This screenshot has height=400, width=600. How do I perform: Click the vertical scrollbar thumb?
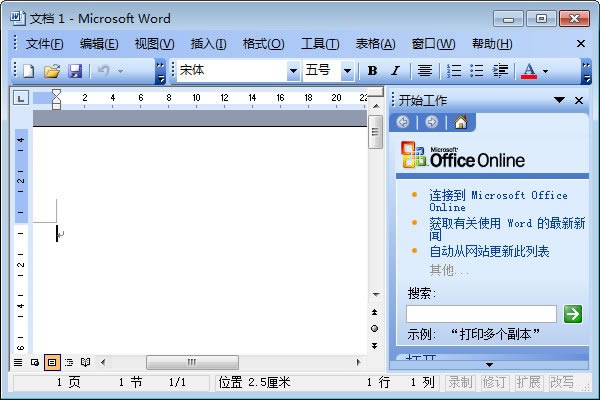click(x=375, y=132)
